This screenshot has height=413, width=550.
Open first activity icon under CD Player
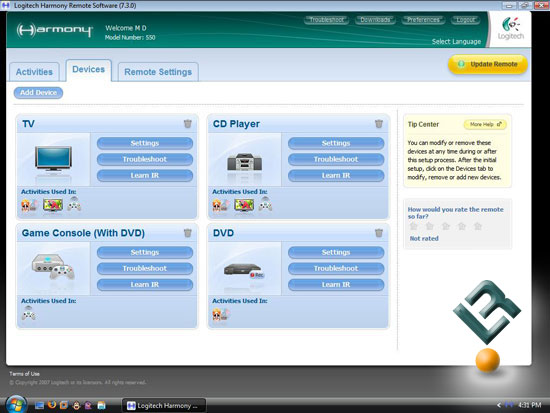(220, 205)
